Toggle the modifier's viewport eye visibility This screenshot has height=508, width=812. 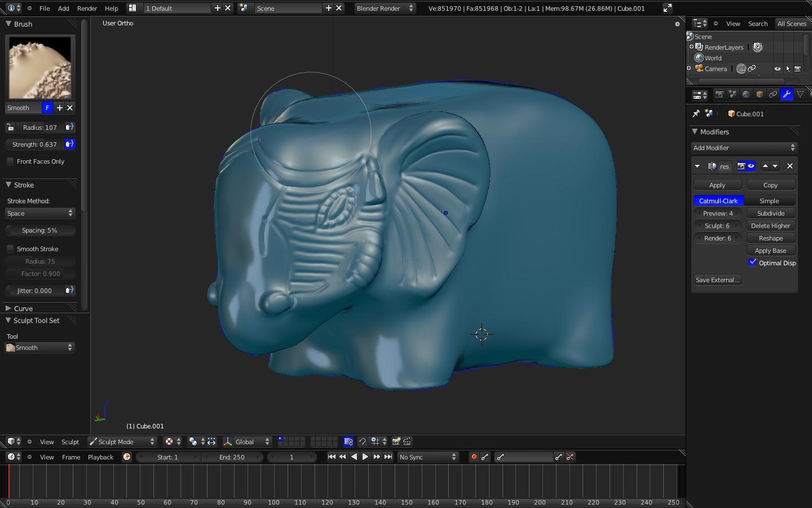tap(751, 166)
